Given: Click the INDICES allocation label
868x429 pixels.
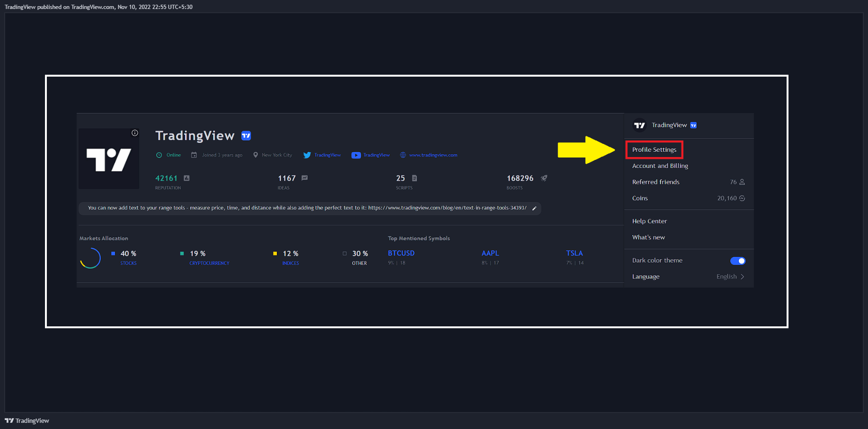Looking at the screenshot, I should (x=291, y=263).
